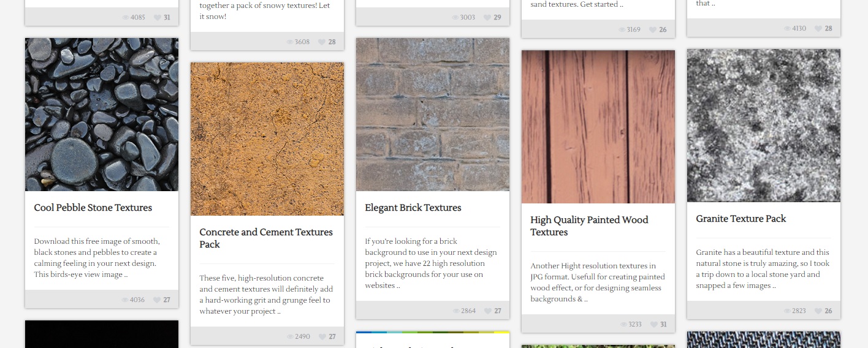Screen dimensions: 868x348
Task: Heart the High Quality Painted Wood Textures card
Action: click(653, 325)
